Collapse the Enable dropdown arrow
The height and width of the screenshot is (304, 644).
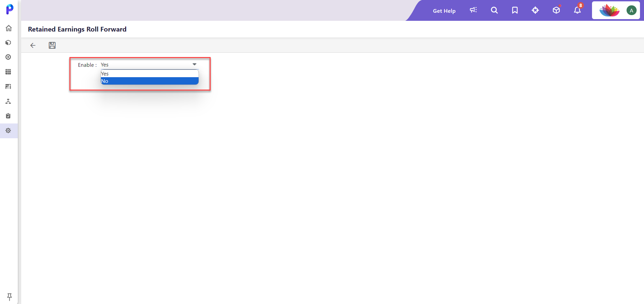195,64
